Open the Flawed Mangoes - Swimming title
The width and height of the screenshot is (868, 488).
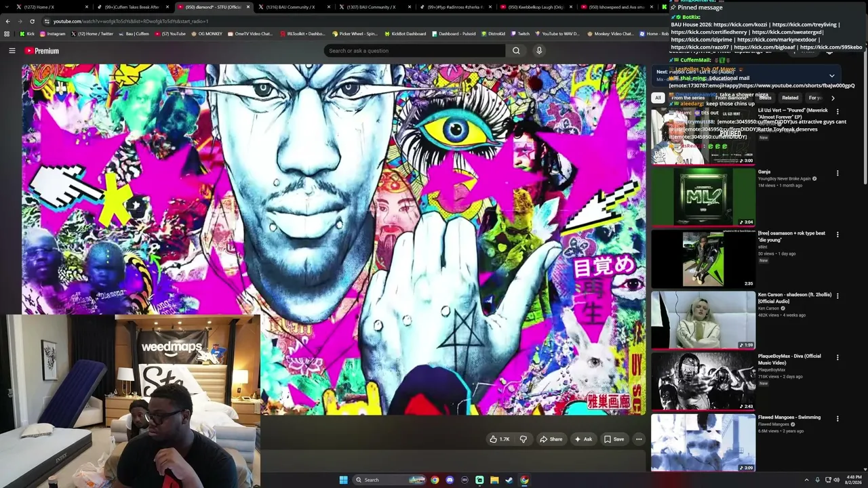pos(789,418)
